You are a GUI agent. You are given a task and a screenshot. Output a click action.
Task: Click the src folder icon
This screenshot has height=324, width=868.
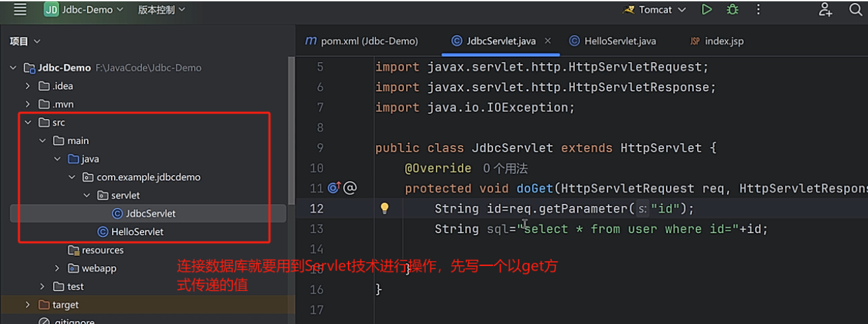click(x=44, y=122)
